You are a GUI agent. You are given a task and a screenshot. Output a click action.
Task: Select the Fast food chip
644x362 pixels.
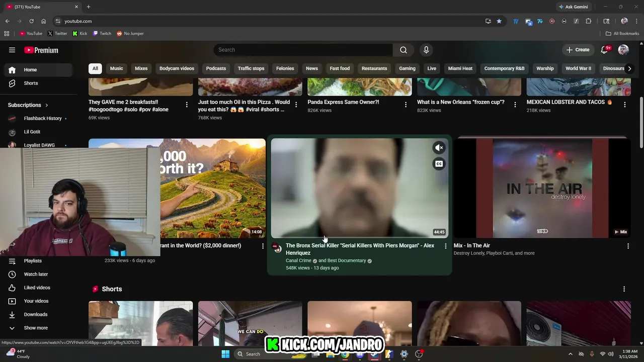[340, 68]
